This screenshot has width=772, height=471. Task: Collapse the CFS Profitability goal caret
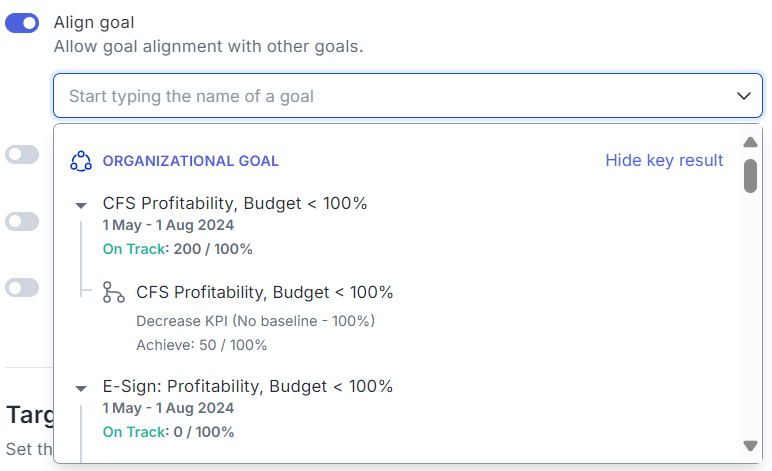(81, 205)
